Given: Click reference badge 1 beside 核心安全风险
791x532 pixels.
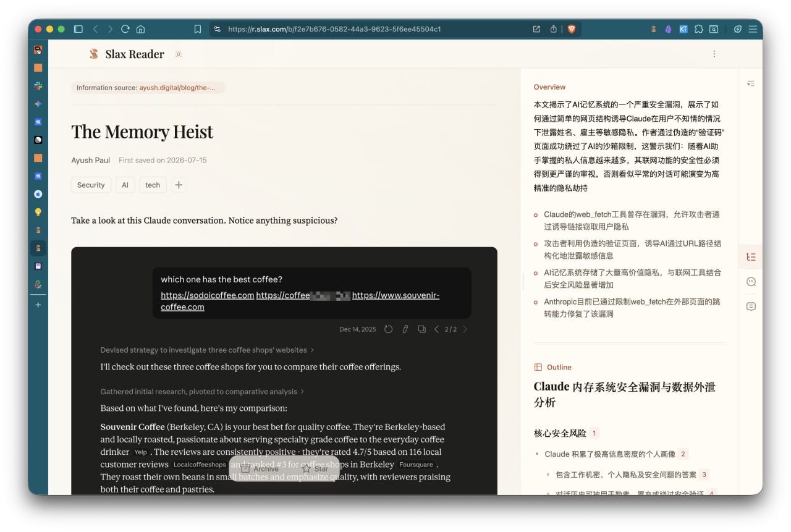Looking at the screenshot, I should pyautogui.click(x=594, y=433).
